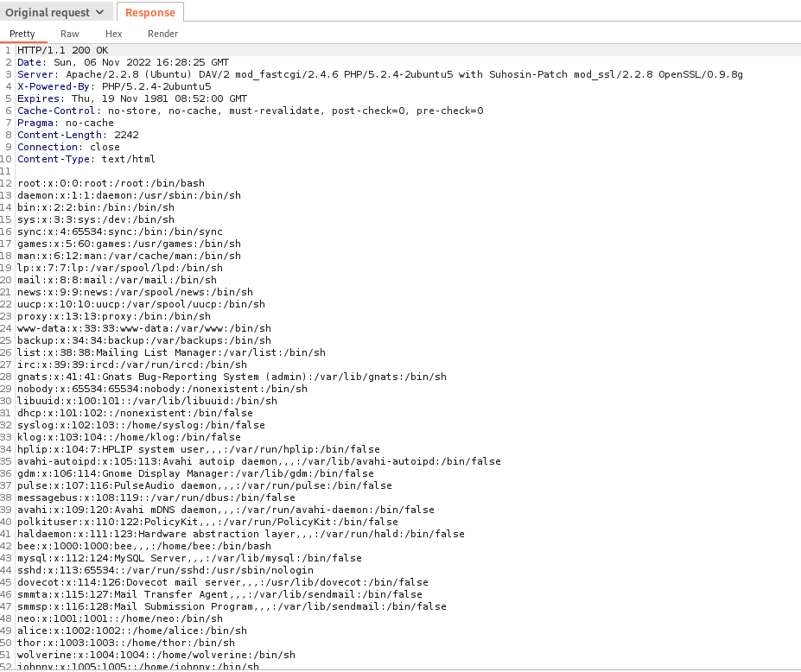Click the Avahi mDNS daemon entry

click(x=226, y=510)
